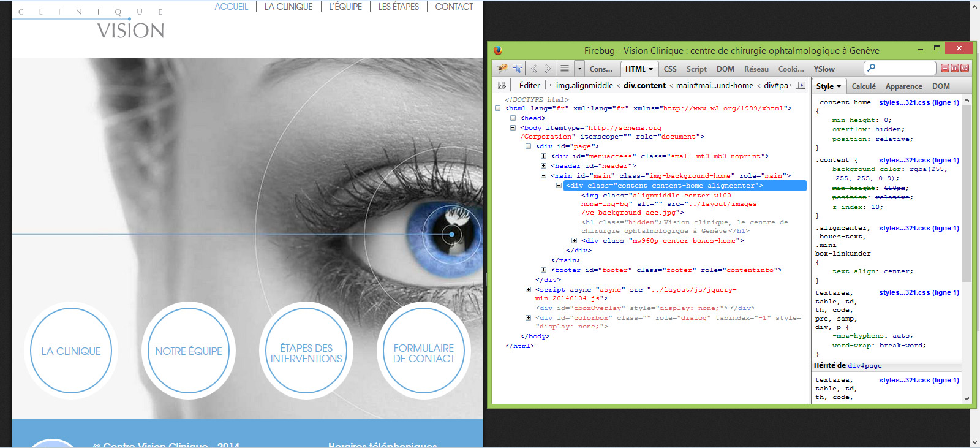Switch to the Apparence side tab
This screenshot has height=448, width=980.
click(904, 86)
